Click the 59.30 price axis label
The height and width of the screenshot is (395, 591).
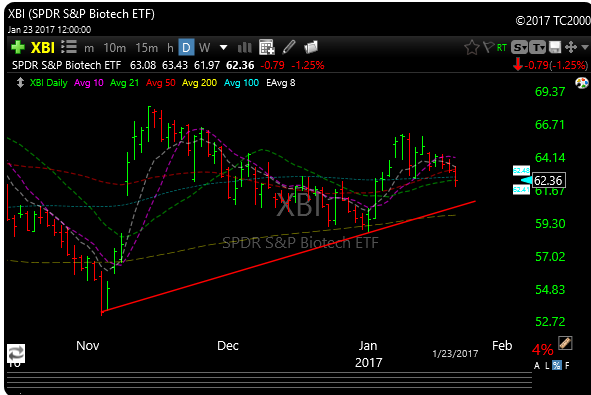550,224
